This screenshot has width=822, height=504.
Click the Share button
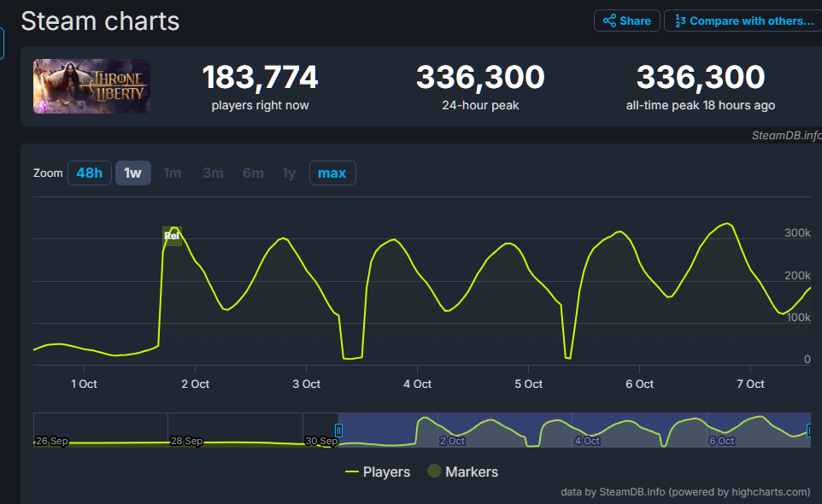tap(626, 21)
